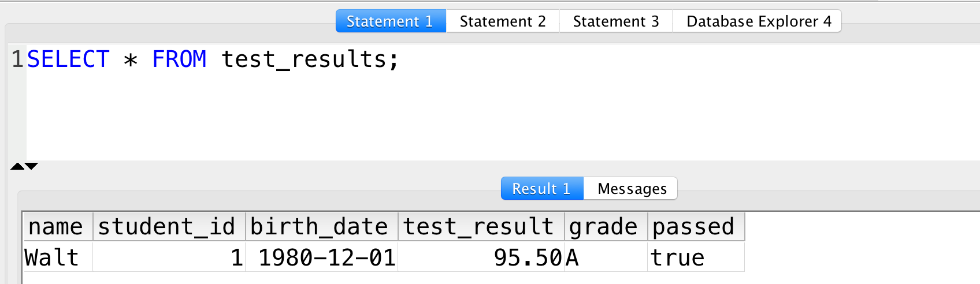Select the 95.50 test result cell
Viewport: 980px width, 284px height.
(481, 257)
